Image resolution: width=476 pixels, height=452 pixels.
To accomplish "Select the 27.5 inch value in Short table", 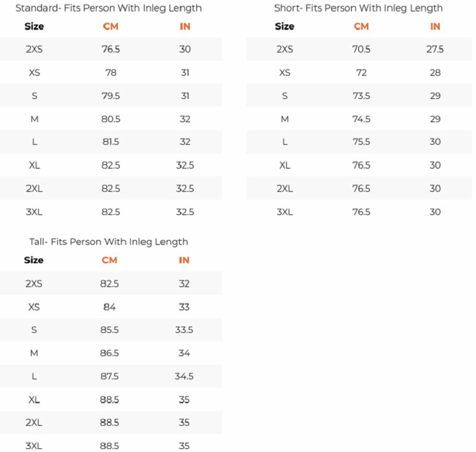I will [435, 49].
